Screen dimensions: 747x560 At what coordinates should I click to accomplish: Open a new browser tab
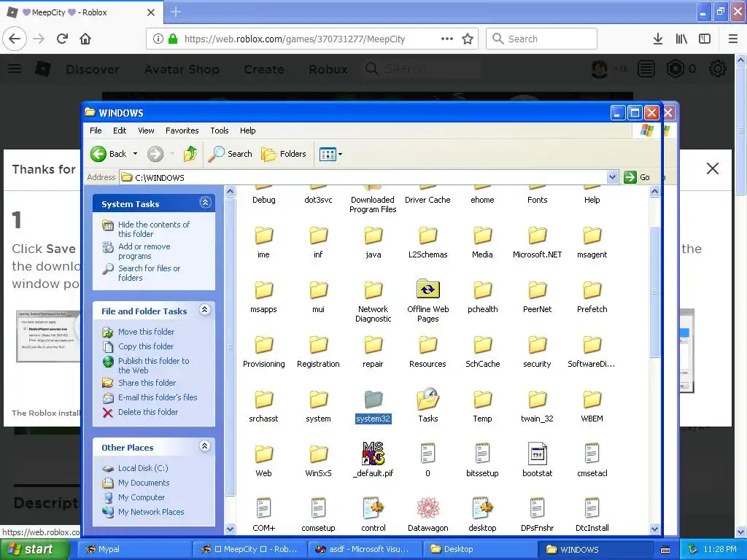(176, 12)
